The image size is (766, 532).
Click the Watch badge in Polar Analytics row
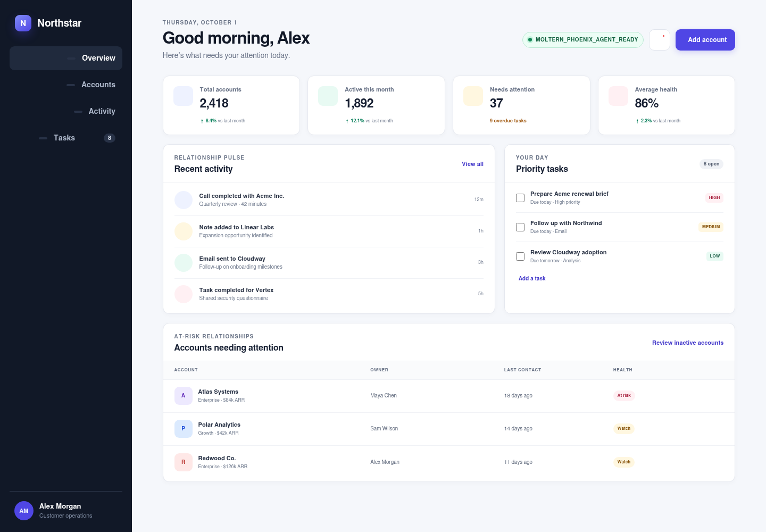[x=624, y=428]
